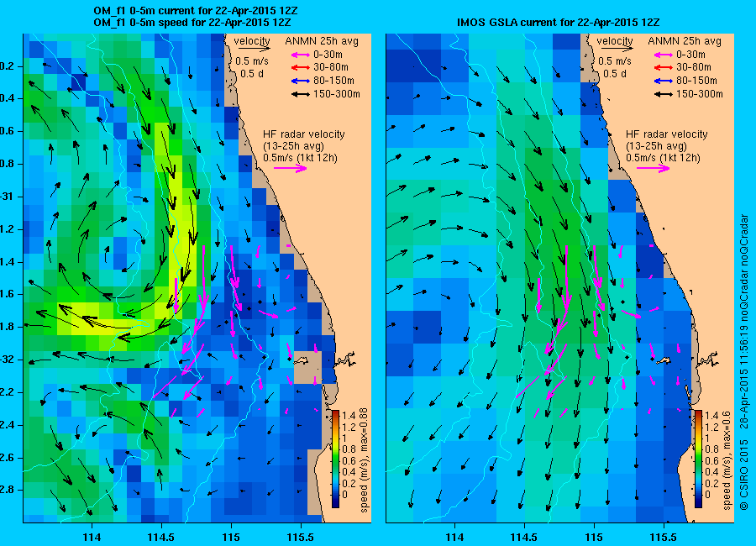Click '0-30m' legend text on right map
The image size is (756, 546).
pos(690,55)
